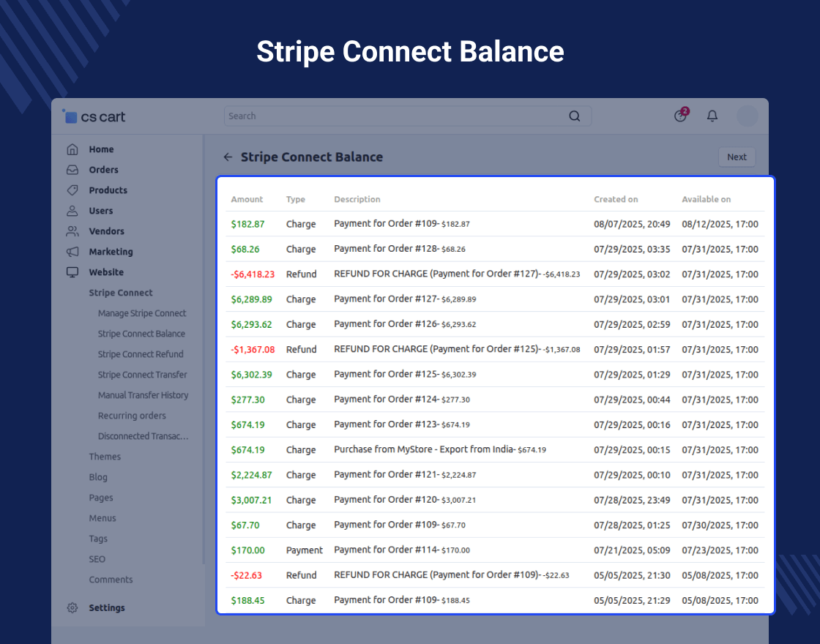Click the back arrow beside page title
Image resolution: width=820 pixels, height=644 pixels.
coord(228,157)
